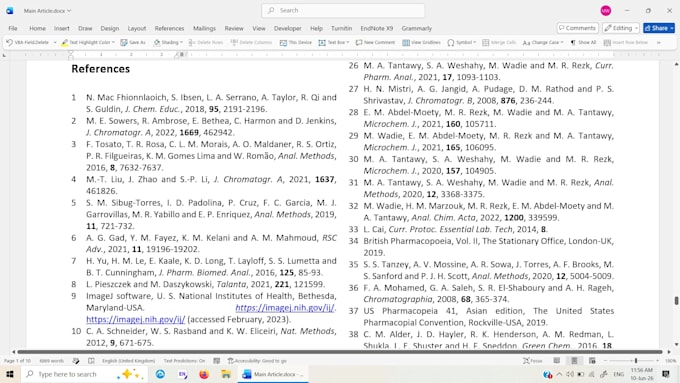
Task: Click the VBA FieldDelete undo icon
Action: coord(9,43)
